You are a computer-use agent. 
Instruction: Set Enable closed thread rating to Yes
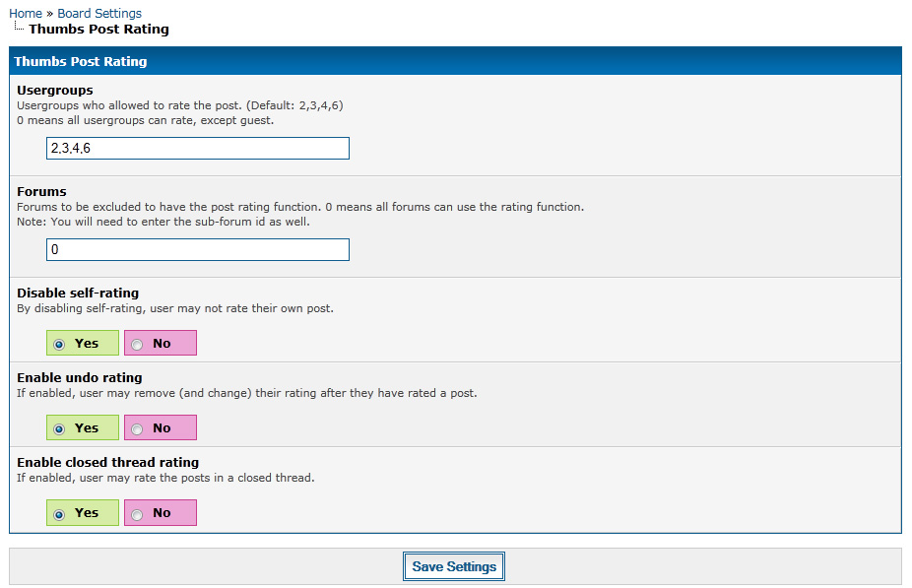[x=60, y=513]
